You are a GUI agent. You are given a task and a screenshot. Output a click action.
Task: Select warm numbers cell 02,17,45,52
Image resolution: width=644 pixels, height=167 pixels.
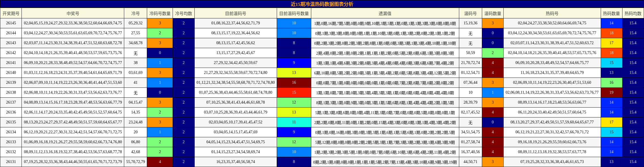pyautogui.click(x=471, y=112)
